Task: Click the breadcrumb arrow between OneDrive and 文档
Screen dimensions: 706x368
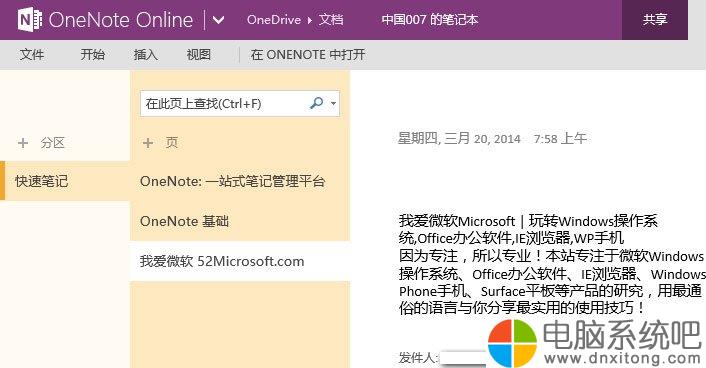Action: [310, 20]
